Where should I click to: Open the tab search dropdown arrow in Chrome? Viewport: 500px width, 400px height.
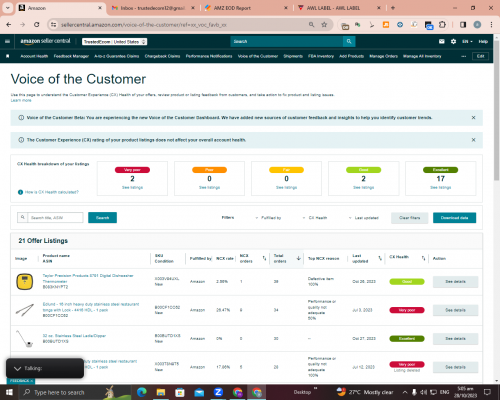7,8
